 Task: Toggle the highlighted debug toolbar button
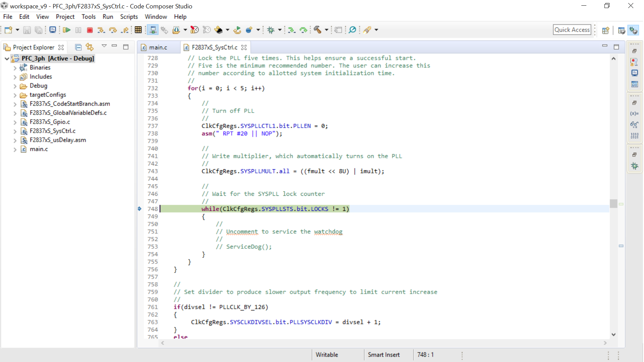point(153,30)
